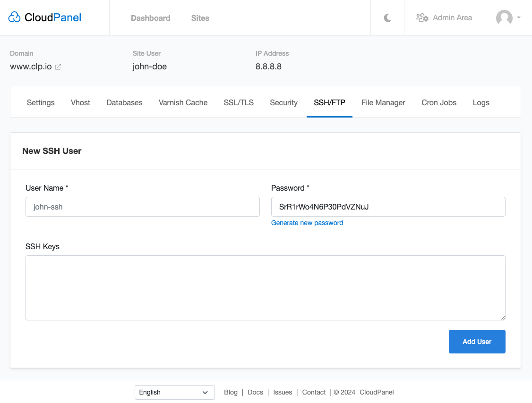Click Generate new password

307,223
